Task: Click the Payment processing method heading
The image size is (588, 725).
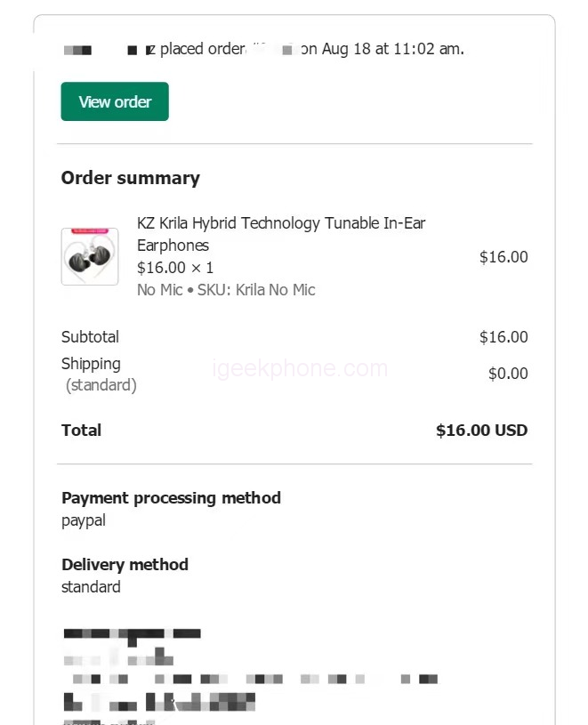Action: pos(171,498)
